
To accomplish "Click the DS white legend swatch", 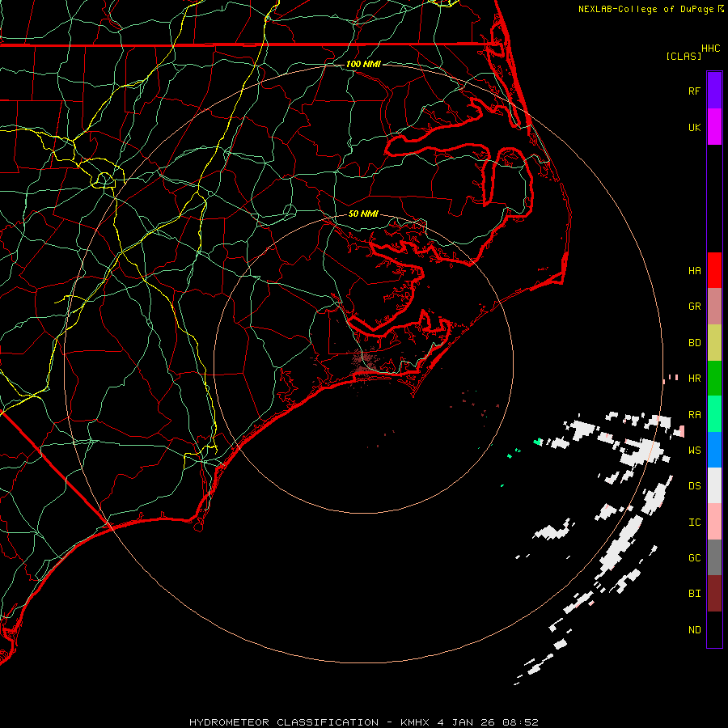I will point(714,485).
